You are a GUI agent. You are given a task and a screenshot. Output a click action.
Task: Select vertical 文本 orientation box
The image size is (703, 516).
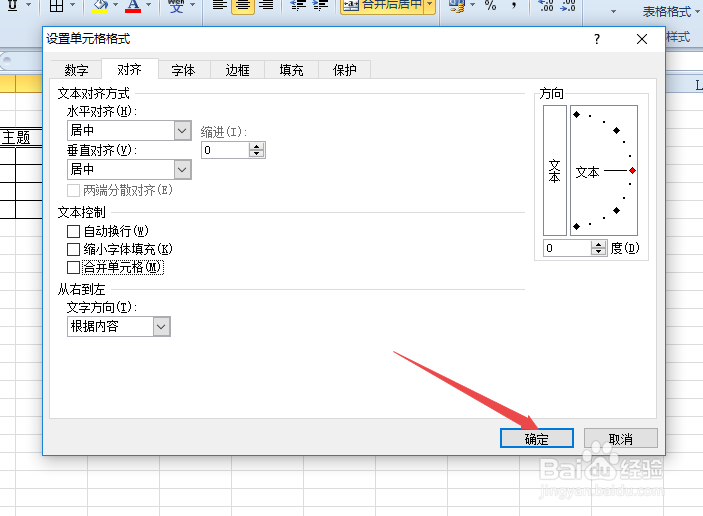[x=555, y=170]
